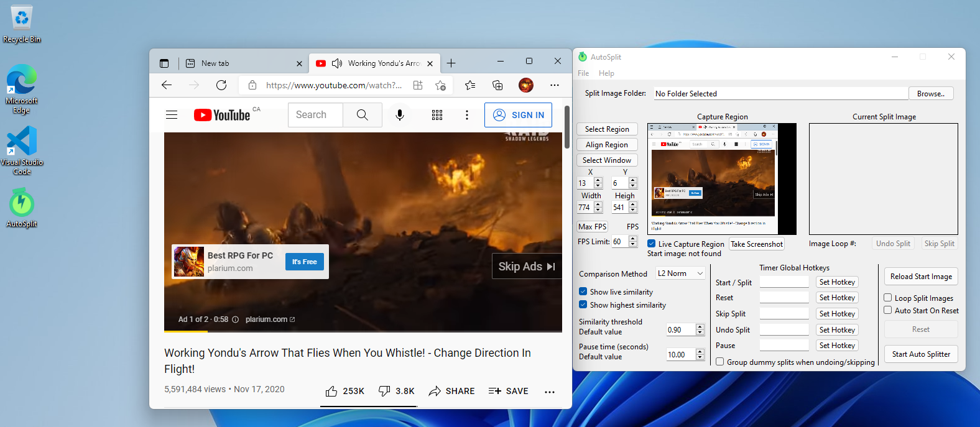This screenshot has width=980, height=427.
Task: Expand Comparison Method L2 Norm dropdown
Action: (680, 273)
